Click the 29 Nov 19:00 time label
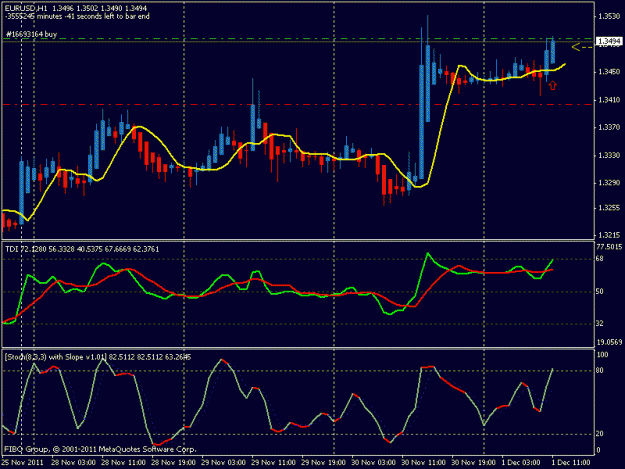Image resolution: width=625 pixels, height=469 pixels. [x=323, y=463]
